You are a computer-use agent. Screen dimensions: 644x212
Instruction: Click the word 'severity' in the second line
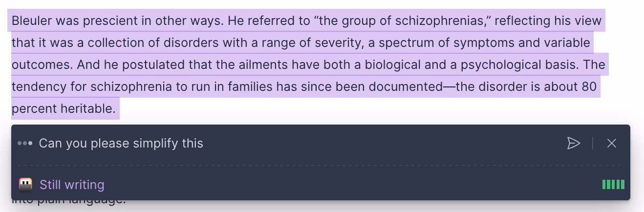tap(338, 43)
